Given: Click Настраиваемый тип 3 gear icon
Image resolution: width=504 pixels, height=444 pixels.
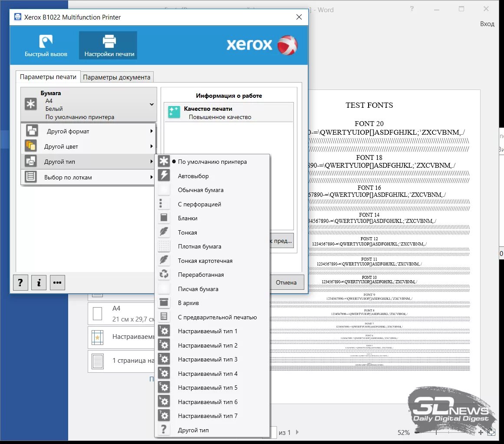Looking at the screenshot, I should click(164, 359).
